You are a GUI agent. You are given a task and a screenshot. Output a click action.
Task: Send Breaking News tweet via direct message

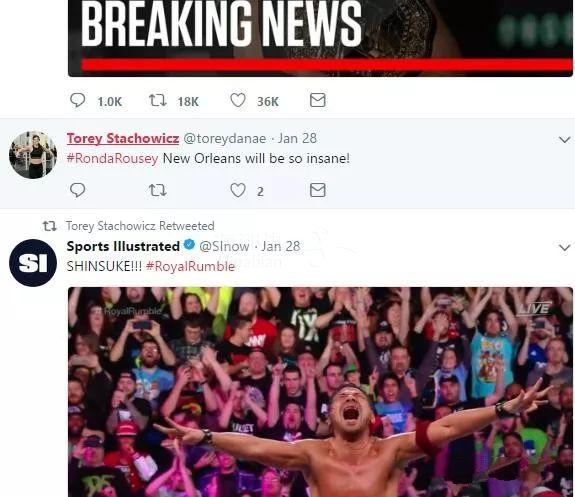(x=318, y=100)
